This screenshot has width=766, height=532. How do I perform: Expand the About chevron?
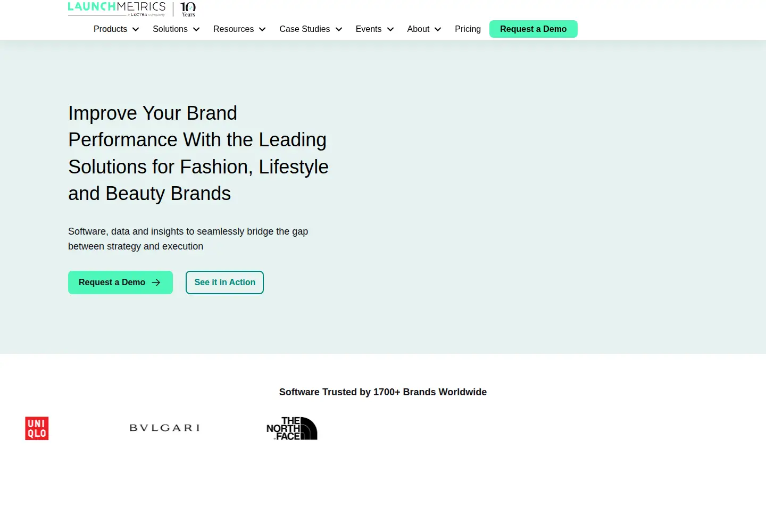(x=438, y=29)
